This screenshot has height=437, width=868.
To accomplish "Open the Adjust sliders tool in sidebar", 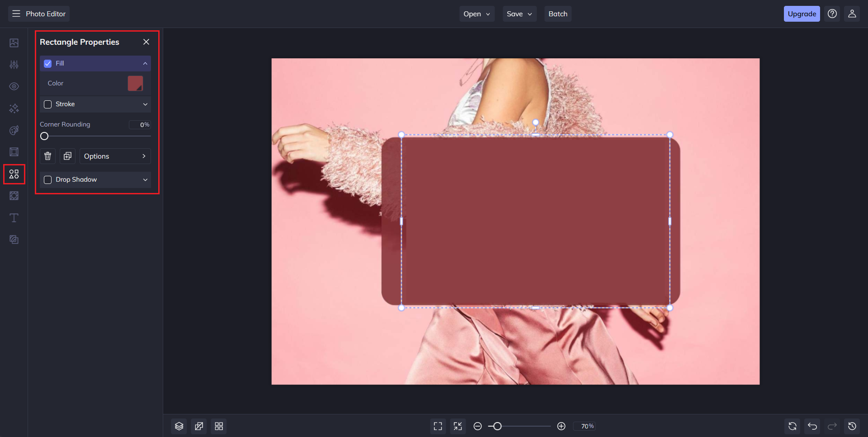I will coord(14,65).
